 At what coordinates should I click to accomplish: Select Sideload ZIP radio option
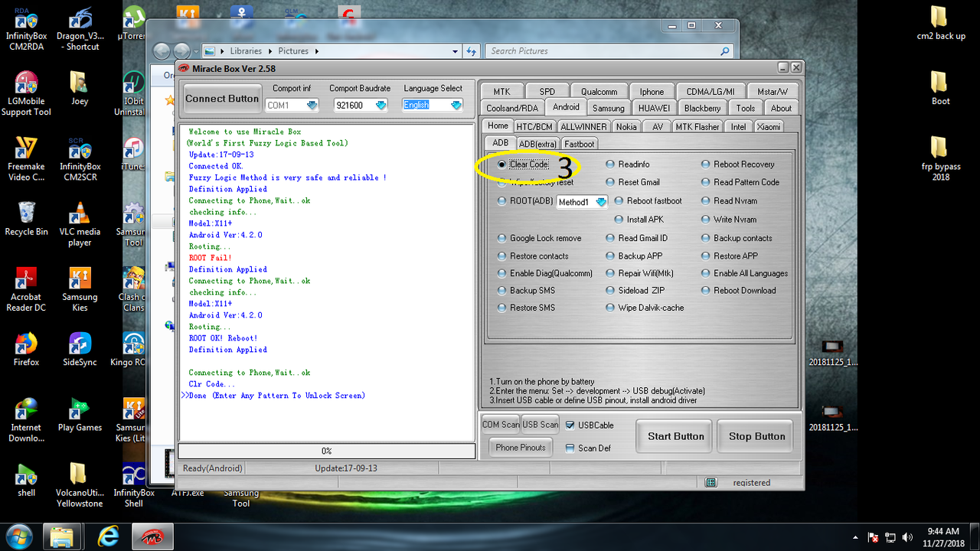pos(635,291)
